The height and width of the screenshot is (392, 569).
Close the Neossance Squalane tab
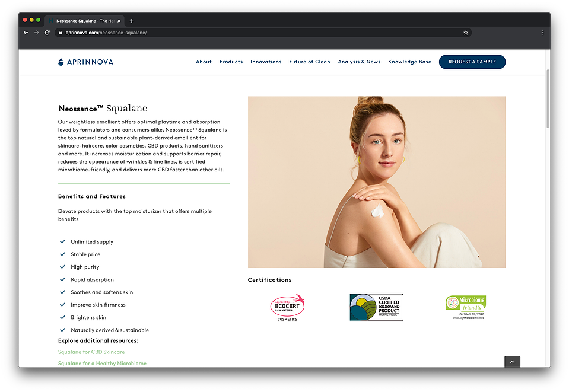(x=119, y=21)
